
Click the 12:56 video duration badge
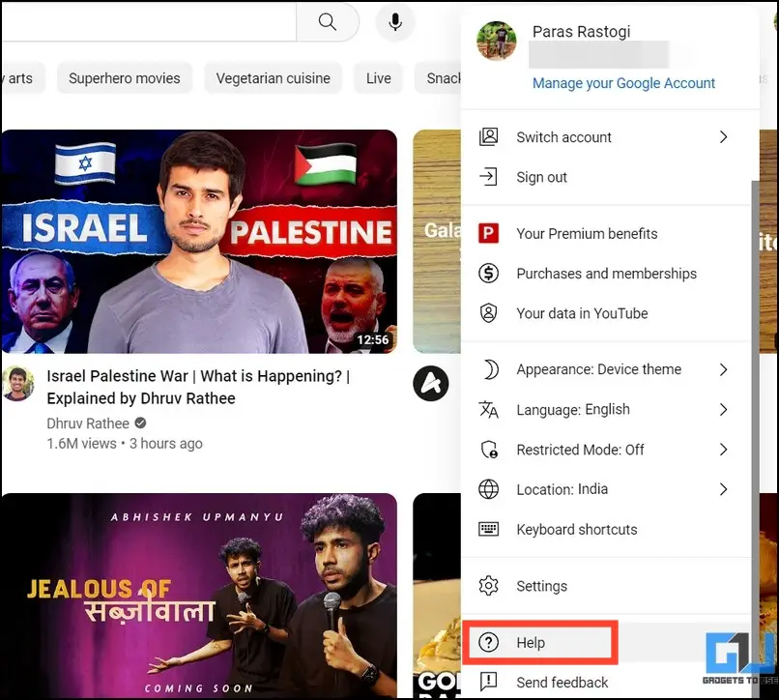373,339
